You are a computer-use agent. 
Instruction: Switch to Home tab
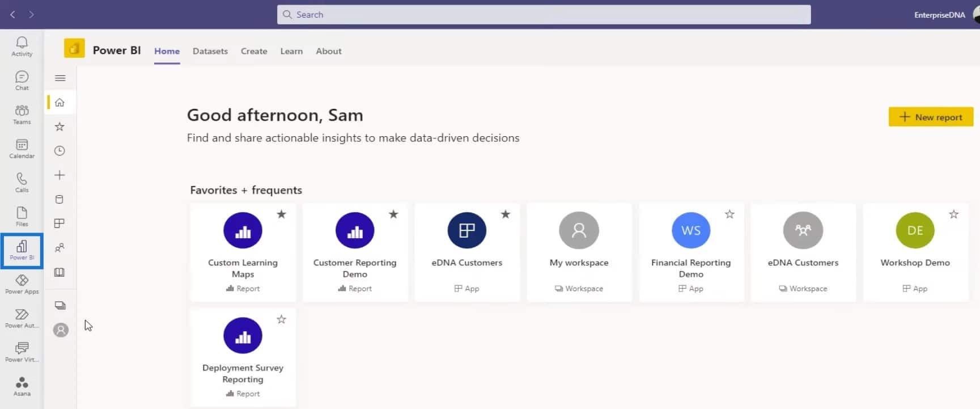pos(167,51)
